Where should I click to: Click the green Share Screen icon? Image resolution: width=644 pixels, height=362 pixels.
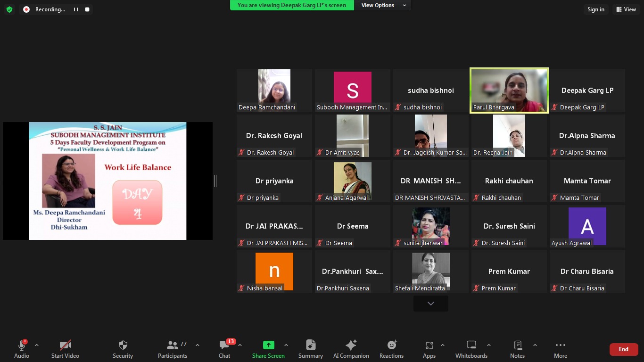268,345
